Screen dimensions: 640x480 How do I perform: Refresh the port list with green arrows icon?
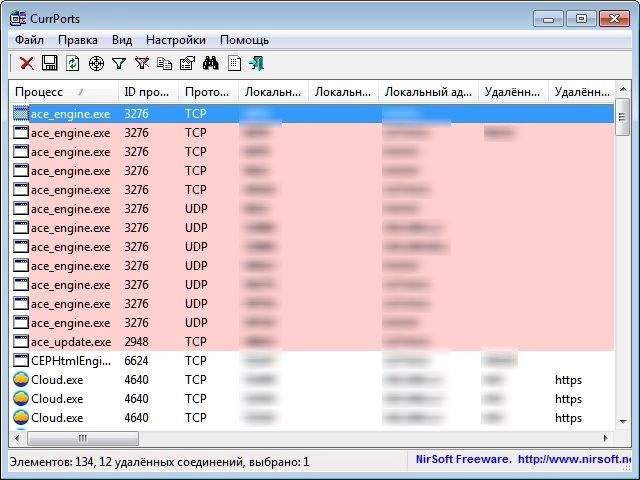coord(73,63)
